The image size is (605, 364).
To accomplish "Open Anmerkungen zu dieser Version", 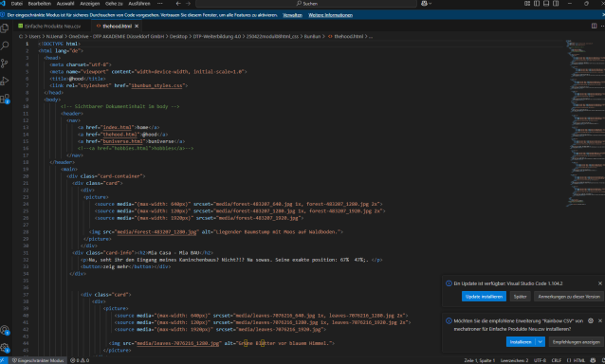I will click(569, 297).
